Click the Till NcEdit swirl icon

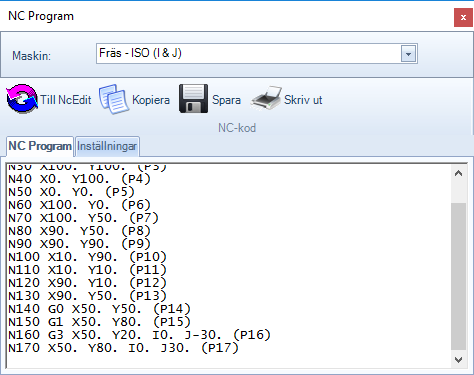click(x=22, y=99)
